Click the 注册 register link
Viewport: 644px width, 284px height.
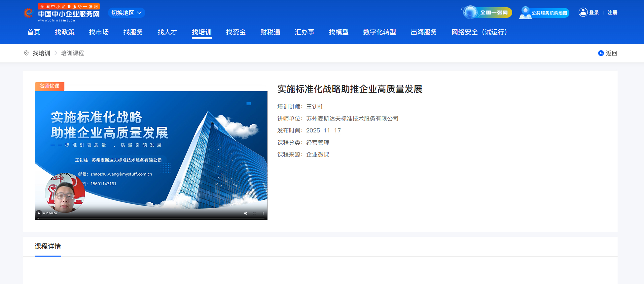(x=612, y=13)
